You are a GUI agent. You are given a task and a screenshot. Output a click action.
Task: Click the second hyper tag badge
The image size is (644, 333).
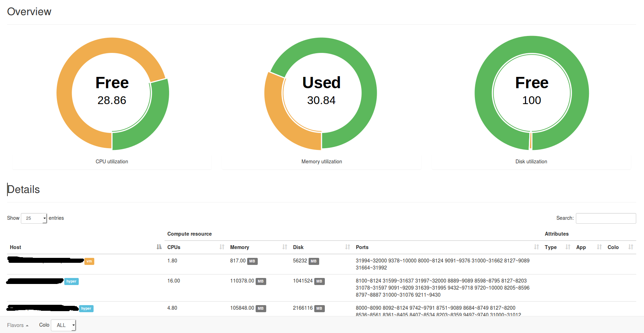point(86,309)
